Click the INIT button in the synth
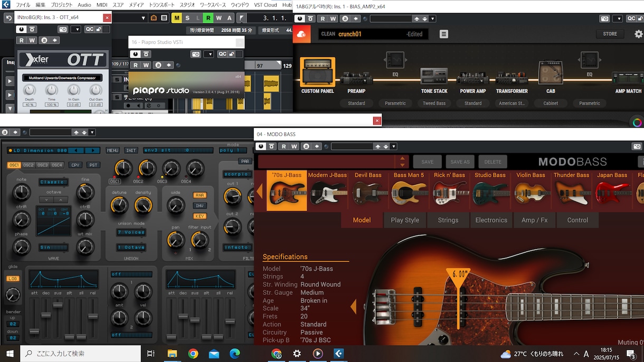The height and width of the screenshot is (362, 644). coord(131,150)
